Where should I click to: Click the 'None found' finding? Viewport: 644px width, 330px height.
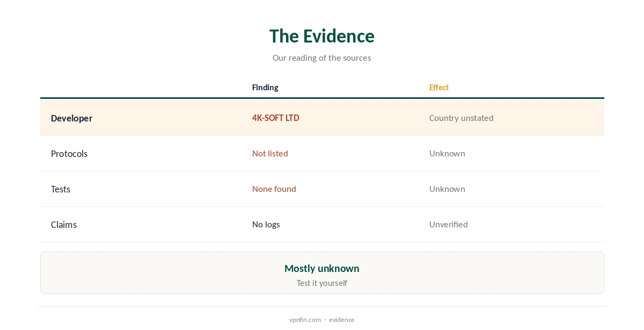coord(274,189)
